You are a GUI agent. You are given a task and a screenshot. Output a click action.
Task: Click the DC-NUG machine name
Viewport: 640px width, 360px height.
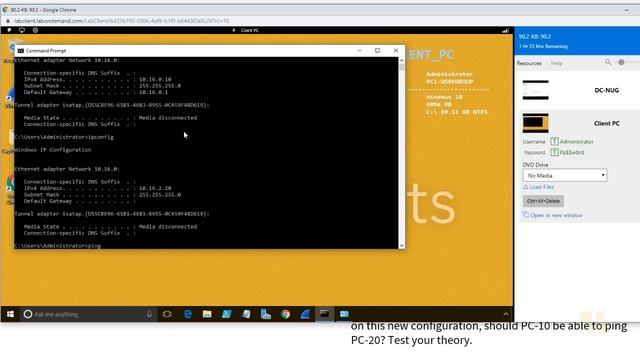coord(607,90)
